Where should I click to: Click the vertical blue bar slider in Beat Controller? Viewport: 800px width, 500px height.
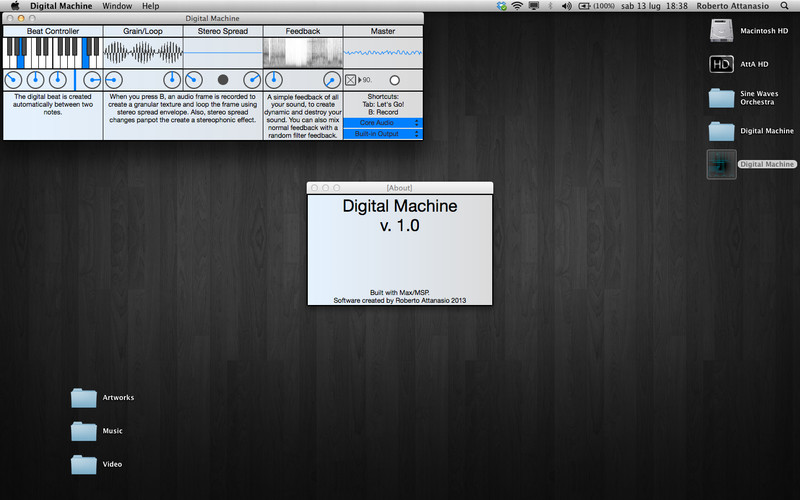point(75,80)
